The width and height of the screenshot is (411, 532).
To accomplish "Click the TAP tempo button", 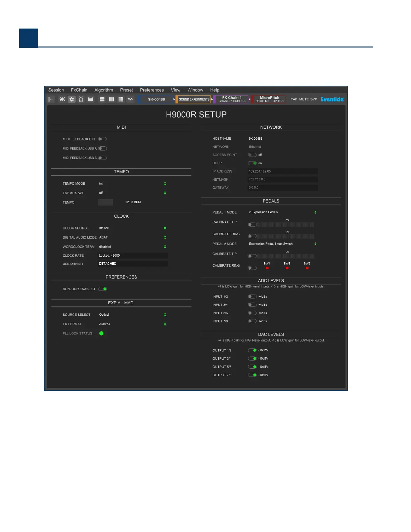I will [294, 99].
